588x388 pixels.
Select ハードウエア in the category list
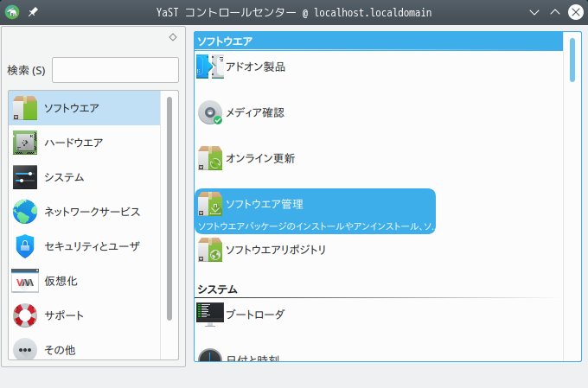coord(85,143)
